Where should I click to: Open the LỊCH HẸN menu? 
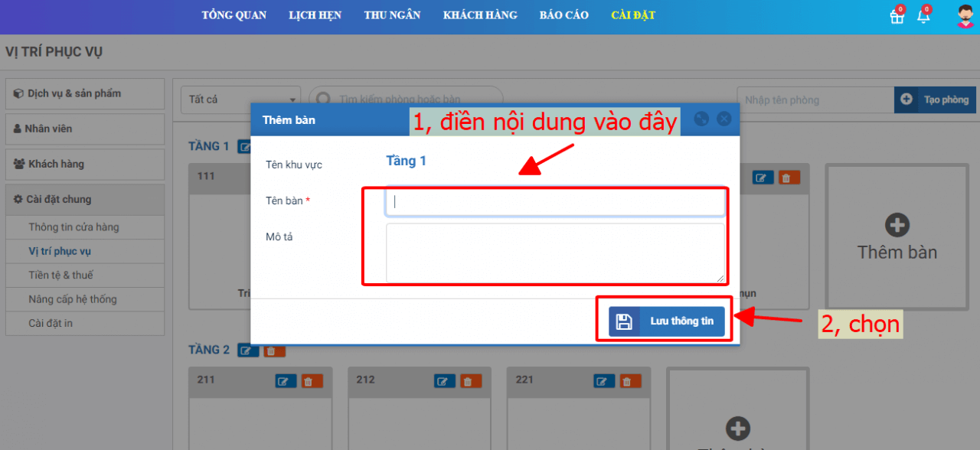tap(315, 15)
